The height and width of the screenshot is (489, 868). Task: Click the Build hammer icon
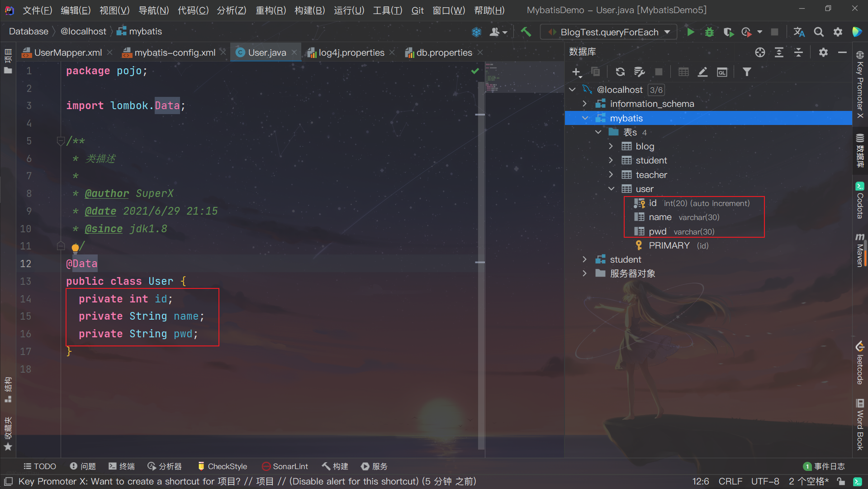526,32
